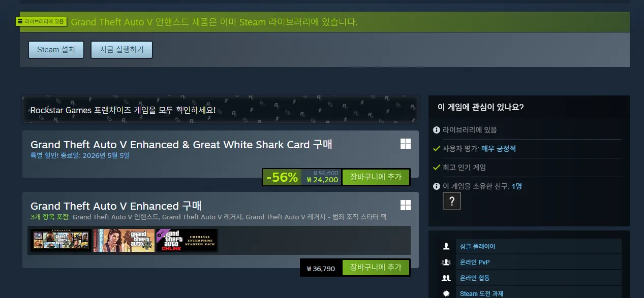The height and width of the screenshot is (298, 644).
Task: Click the 지금 실행하기 button
Action: coord(121,50)
